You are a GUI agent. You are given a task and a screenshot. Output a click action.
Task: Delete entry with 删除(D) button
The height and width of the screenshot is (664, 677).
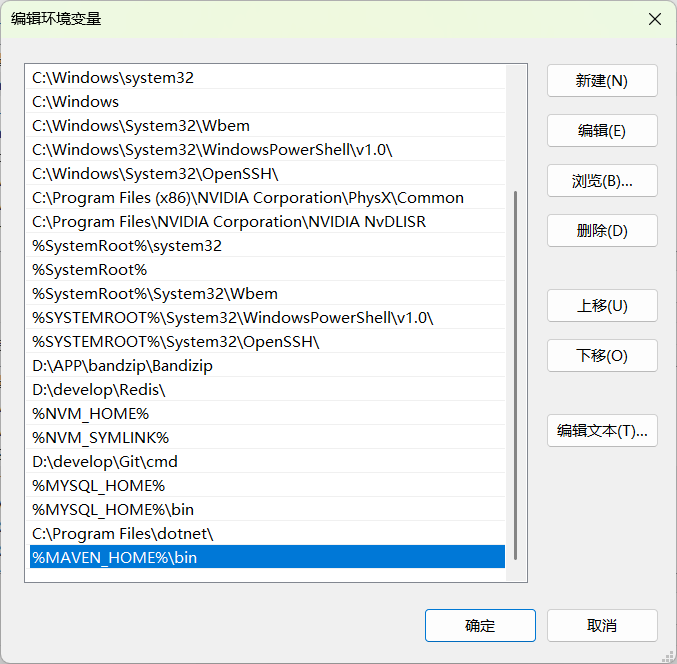point(602,231)
